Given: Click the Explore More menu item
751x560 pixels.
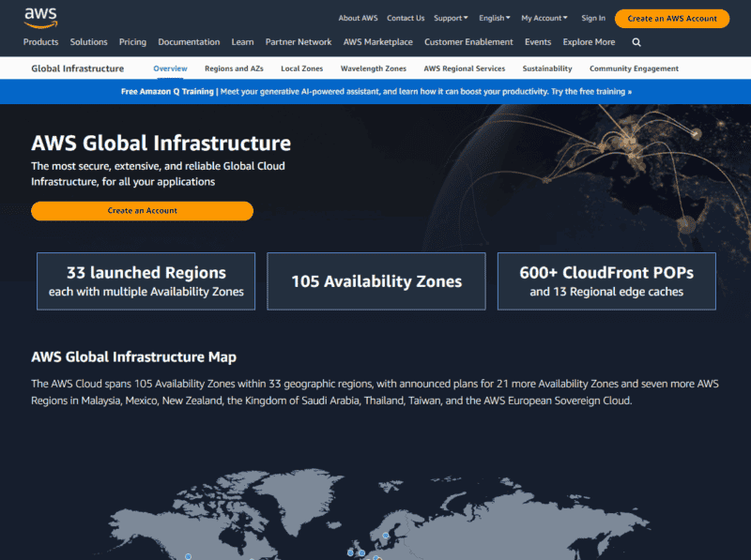Looking at the screenshot, I should (x=589, y=42).
